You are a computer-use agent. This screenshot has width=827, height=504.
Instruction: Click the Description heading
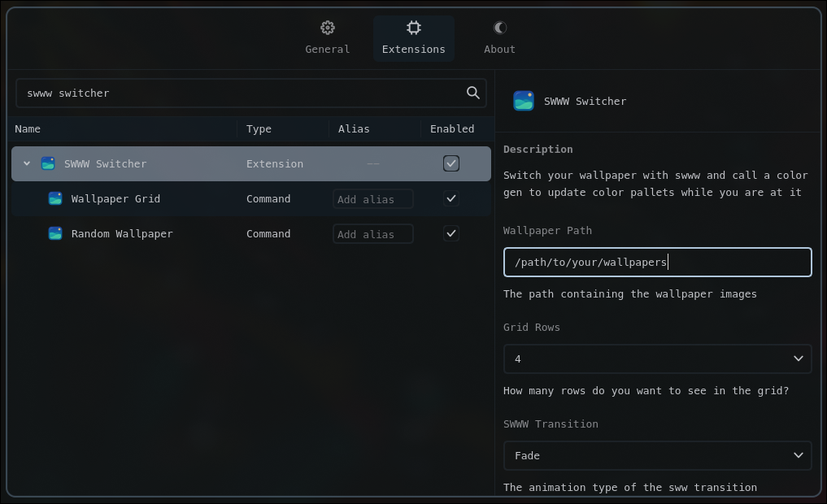coord(538,150)
